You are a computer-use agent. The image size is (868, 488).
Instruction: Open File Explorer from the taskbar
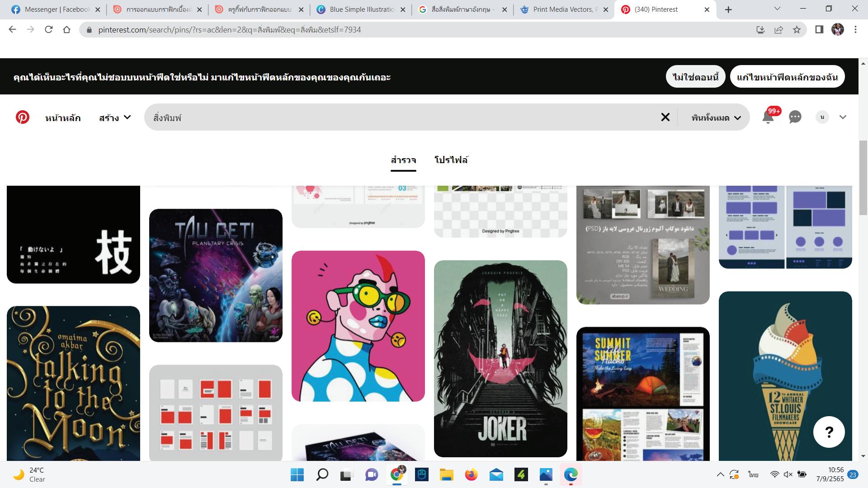446,474
